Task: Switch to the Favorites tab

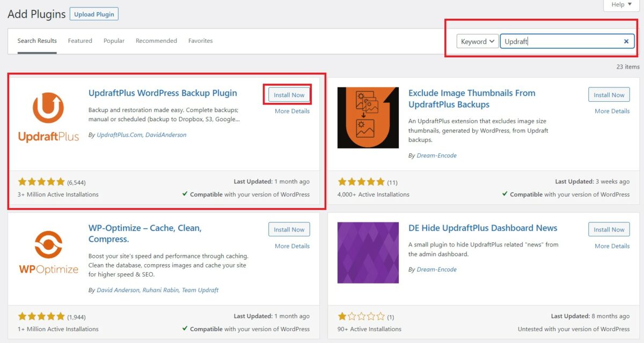Action: point(200,40)
